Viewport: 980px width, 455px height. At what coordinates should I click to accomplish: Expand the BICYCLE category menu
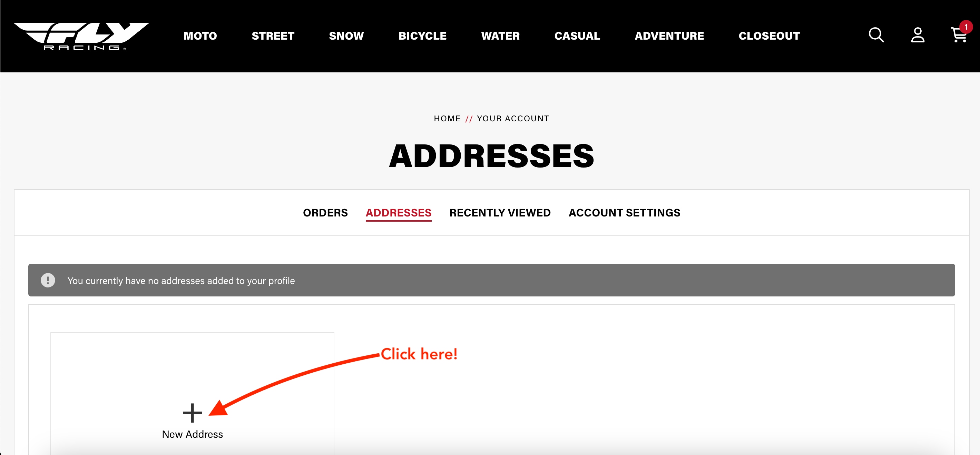point(422,36)
